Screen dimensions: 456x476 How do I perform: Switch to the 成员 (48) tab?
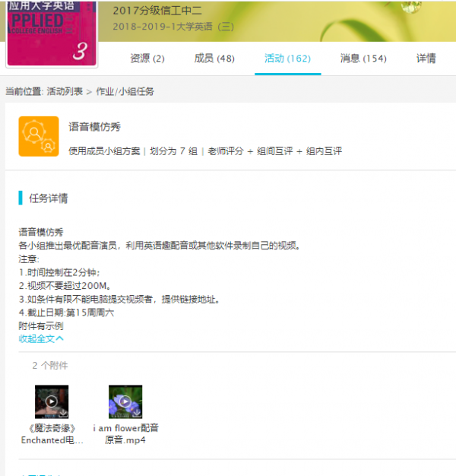[214, 59]
